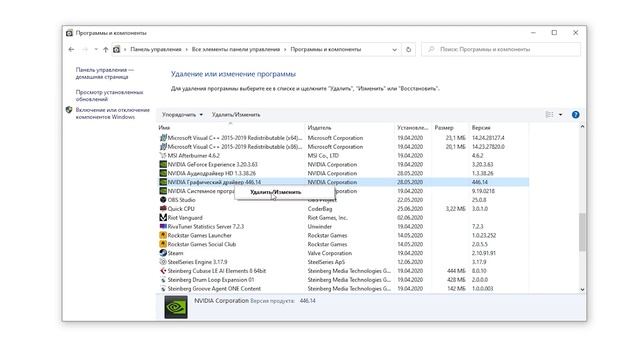Click the window icon in title bar
Image resolution: width=640 pixels, height=360 pixels.
point(69,33)
